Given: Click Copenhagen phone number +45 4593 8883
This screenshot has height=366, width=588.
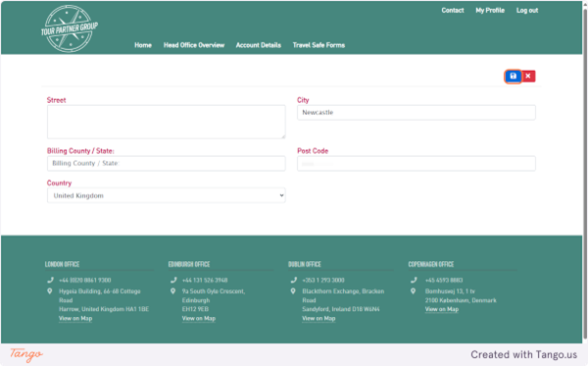Looking at the screenshot, I should 444,280.
